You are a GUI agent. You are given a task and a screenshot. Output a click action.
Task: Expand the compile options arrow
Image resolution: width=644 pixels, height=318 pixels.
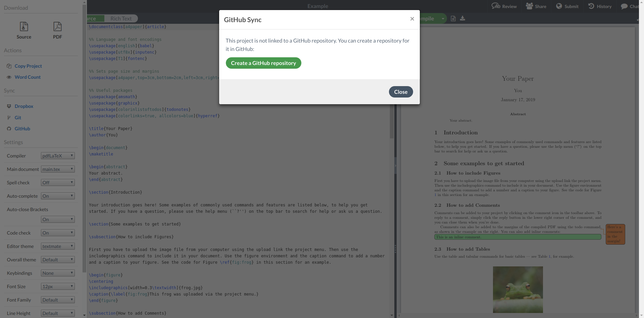coord(443,18)
